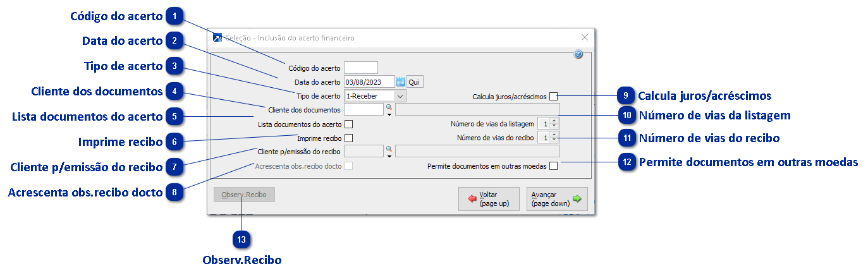Open the calendar picker for Data do acerto

400,82
